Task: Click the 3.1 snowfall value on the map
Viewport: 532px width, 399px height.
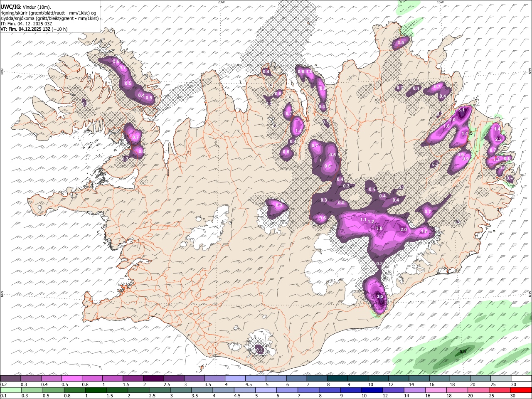Action: pos(461,110)
